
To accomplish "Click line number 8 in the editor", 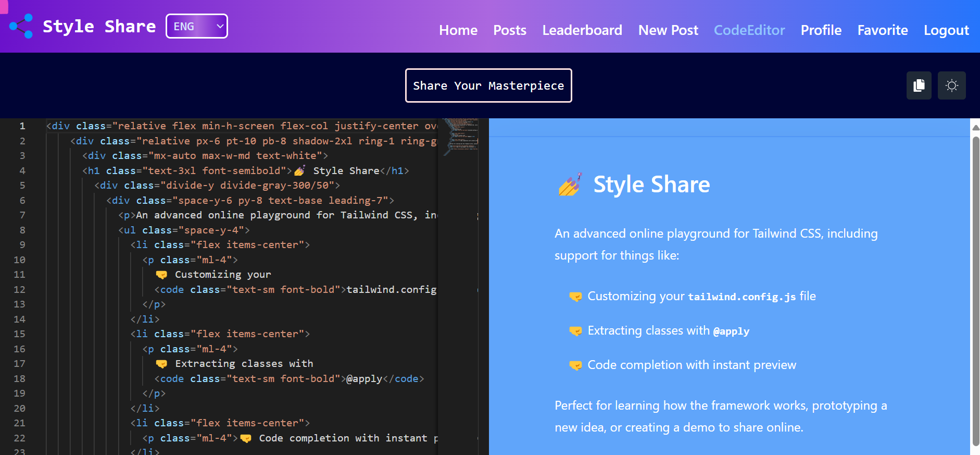I will [22, 230].
